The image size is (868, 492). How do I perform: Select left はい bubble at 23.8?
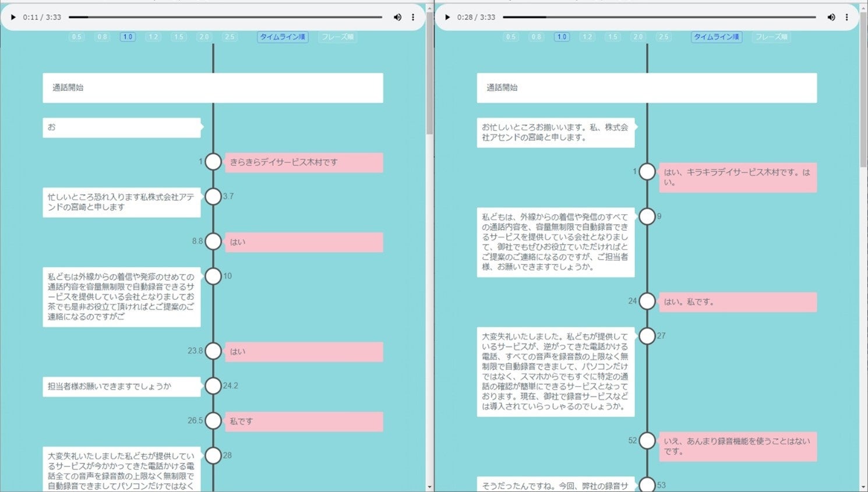click(x=304, y=352)
